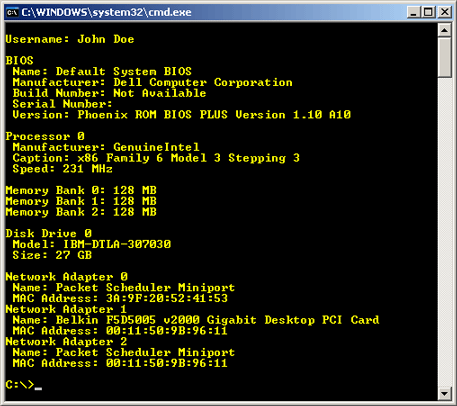Click the Network Adapter 2 heading
457x406 pixels.
pos(66,341)
